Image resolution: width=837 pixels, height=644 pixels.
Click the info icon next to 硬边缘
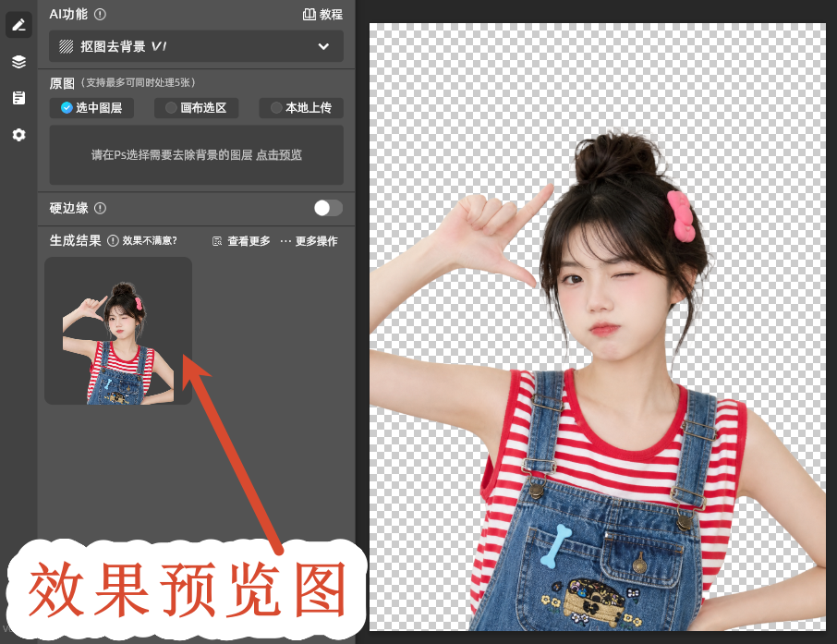[100, 208]
